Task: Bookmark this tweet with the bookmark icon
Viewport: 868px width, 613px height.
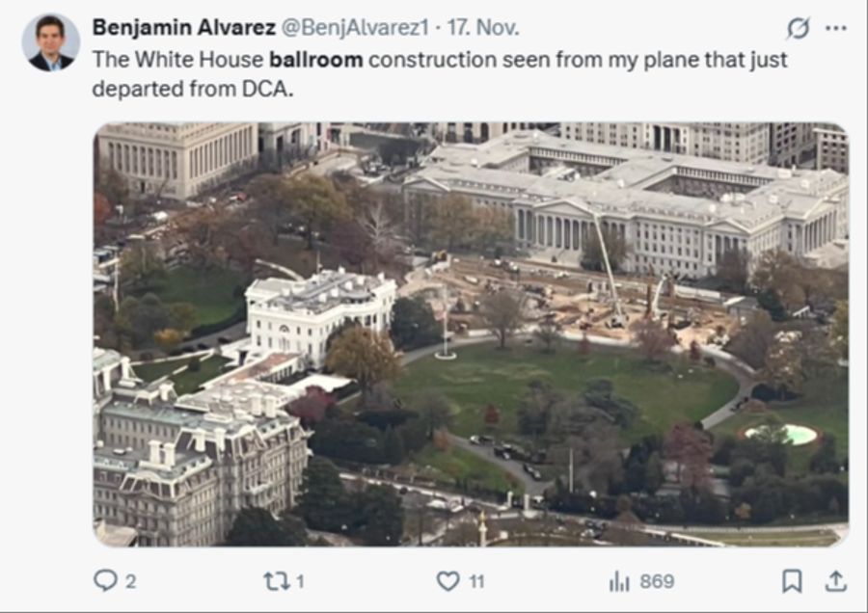Action: pyautogui.click(x=792, y=580)
